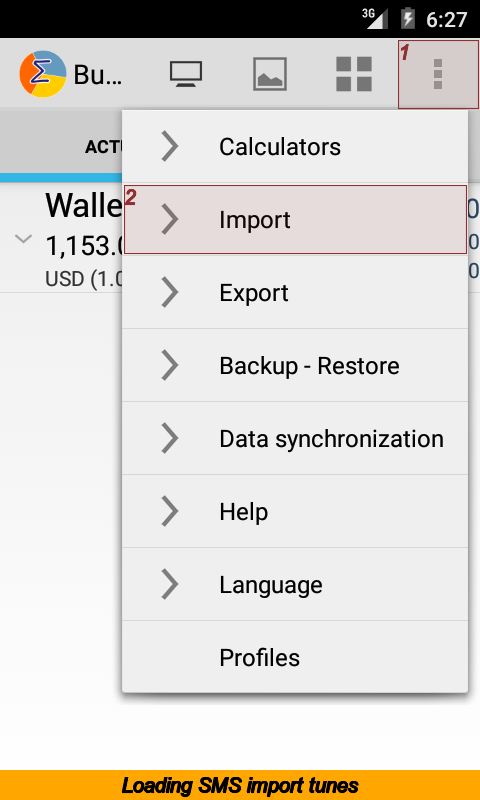The width and height of the screenshot is (480, 800).
Task: Tap the Sigma pie-chart app logo
Action: pyautogui.click(x=43, y=74)
